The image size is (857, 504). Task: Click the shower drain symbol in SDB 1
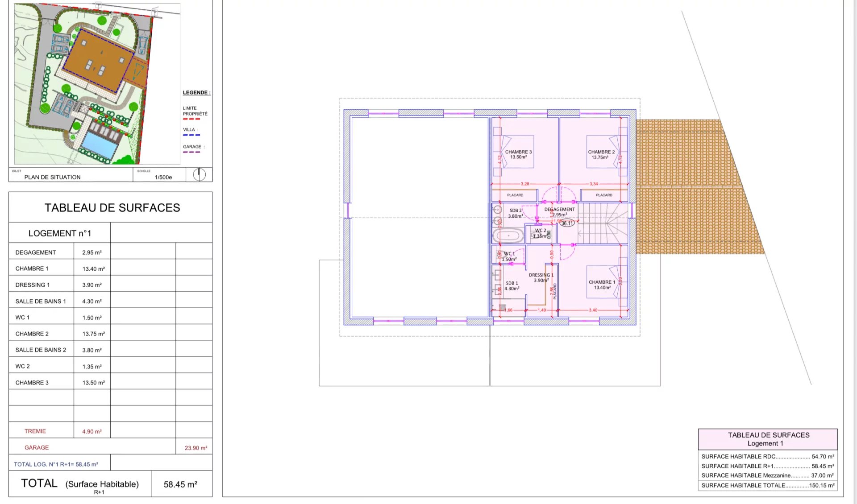503,307
